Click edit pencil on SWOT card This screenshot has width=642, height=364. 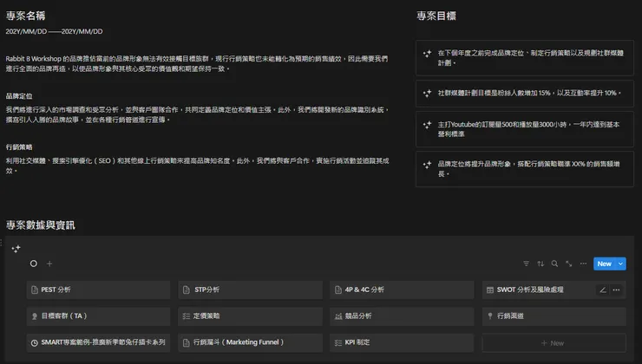[603, 290]
